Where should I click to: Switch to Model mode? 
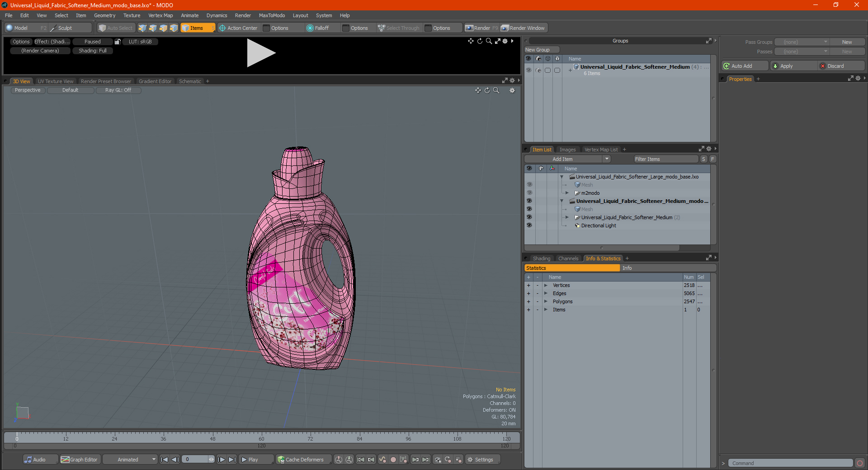[x=26, y=28]
